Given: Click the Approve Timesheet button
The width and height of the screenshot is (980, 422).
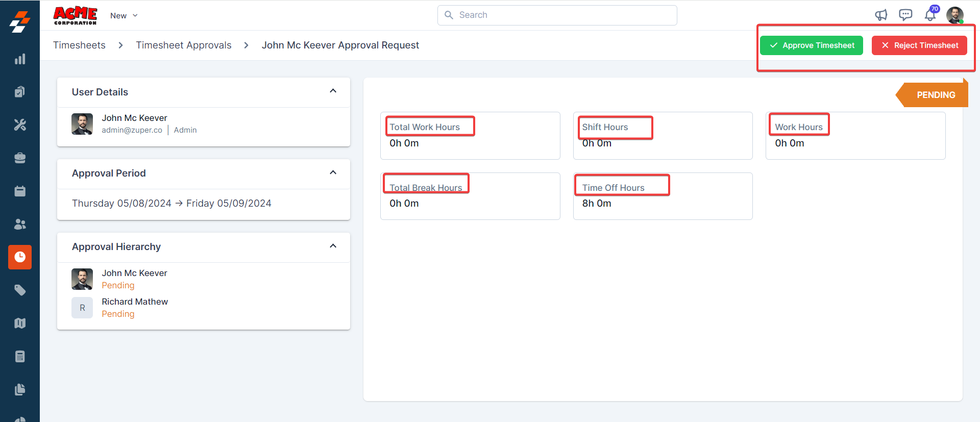Looking at the screenshot, I should [811, 45].
